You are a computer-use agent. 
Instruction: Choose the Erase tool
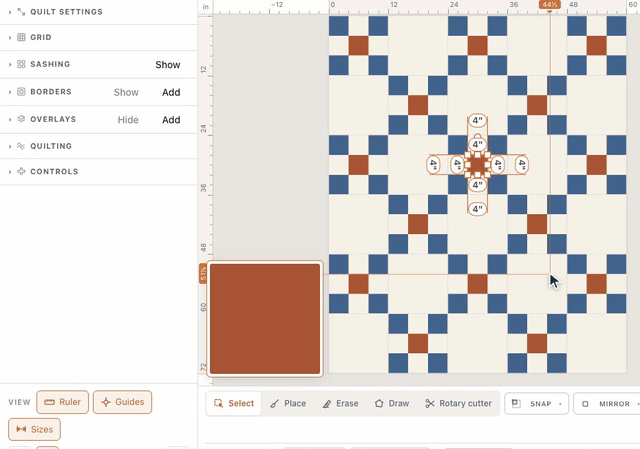(x=340, y=404)
